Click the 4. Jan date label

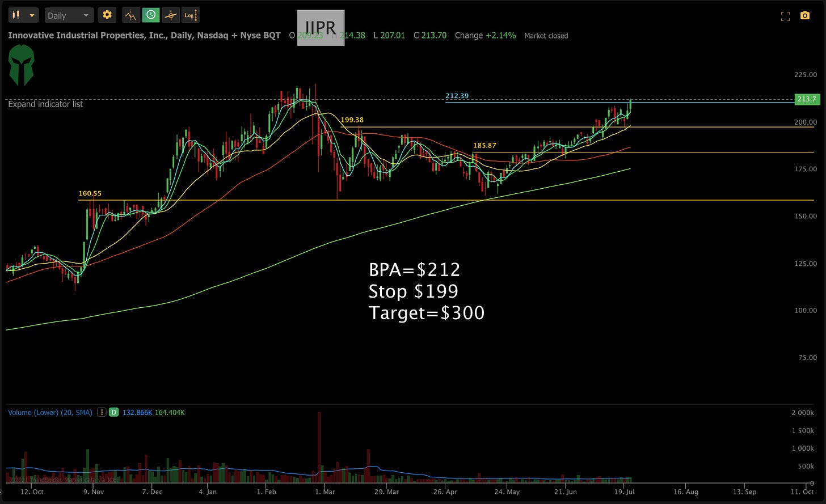click(208, 492)
